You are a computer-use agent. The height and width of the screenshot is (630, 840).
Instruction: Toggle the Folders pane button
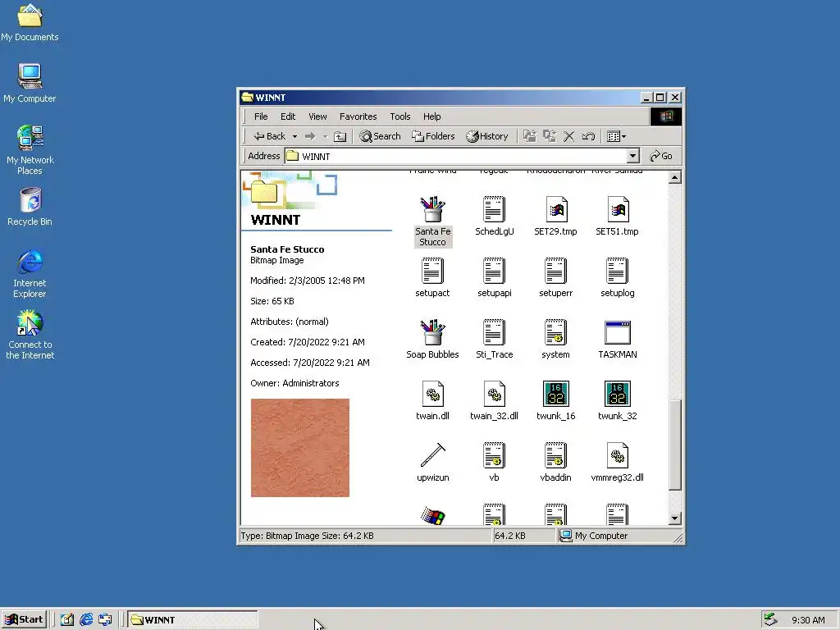433,137
